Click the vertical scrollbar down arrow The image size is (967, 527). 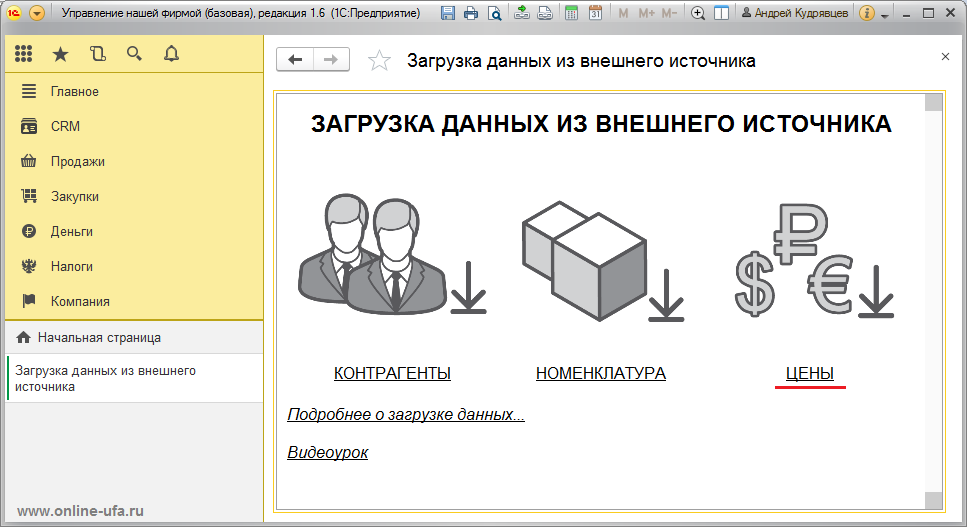(x=934, y=500)
